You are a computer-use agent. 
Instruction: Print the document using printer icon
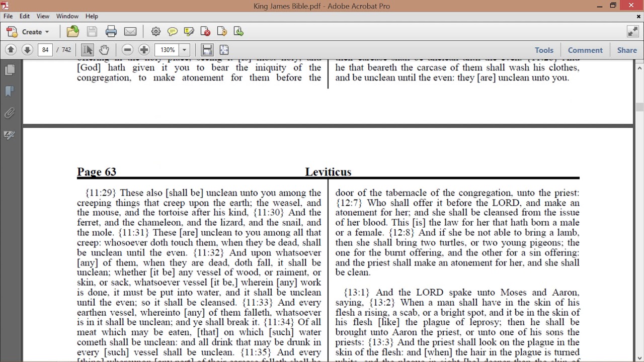(111, 32)
